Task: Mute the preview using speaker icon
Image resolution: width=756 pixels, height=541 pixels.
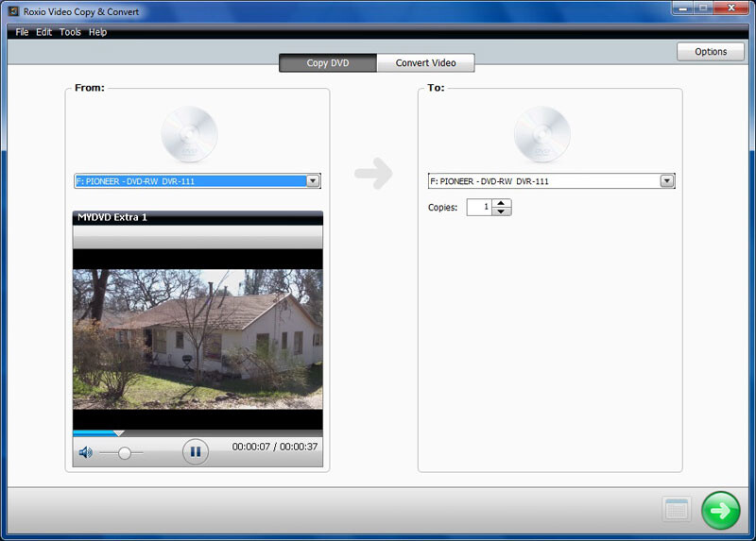Action: (x=85, y=452)
